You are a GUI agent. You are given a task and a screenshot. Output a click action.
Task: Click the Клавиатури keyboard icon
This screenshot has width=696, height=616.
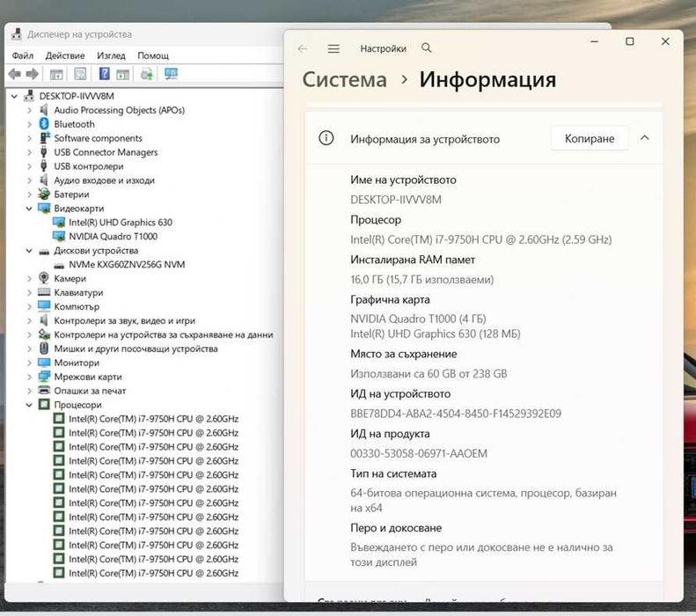click(x=44, y=291)
